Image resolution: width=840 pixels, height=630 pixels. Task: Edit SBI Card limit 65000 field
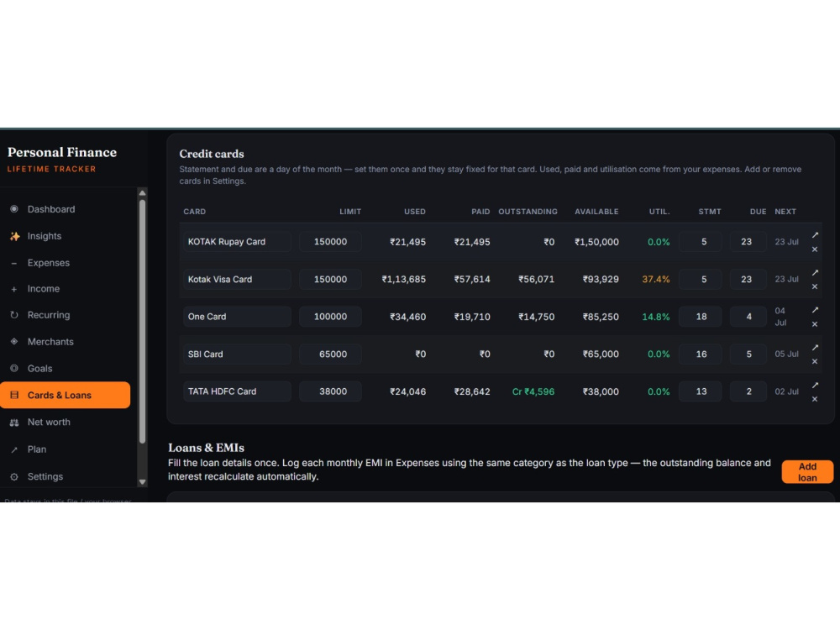(330, 354)
